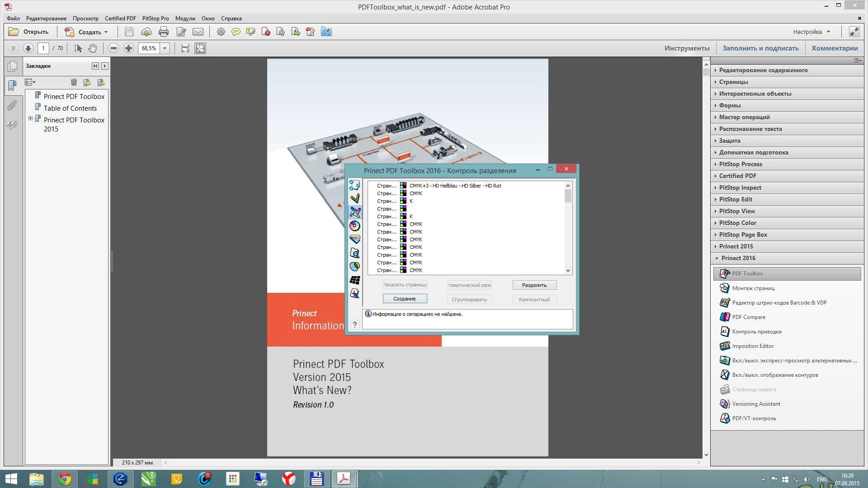Click the black grid tool in Toolbox dialog
The height and width of the screenshot is (488, 868).
355,280
